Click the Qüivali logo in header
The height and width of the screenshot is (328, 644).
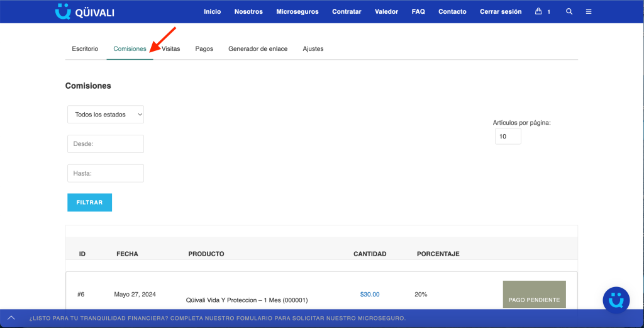click(85, 11)
